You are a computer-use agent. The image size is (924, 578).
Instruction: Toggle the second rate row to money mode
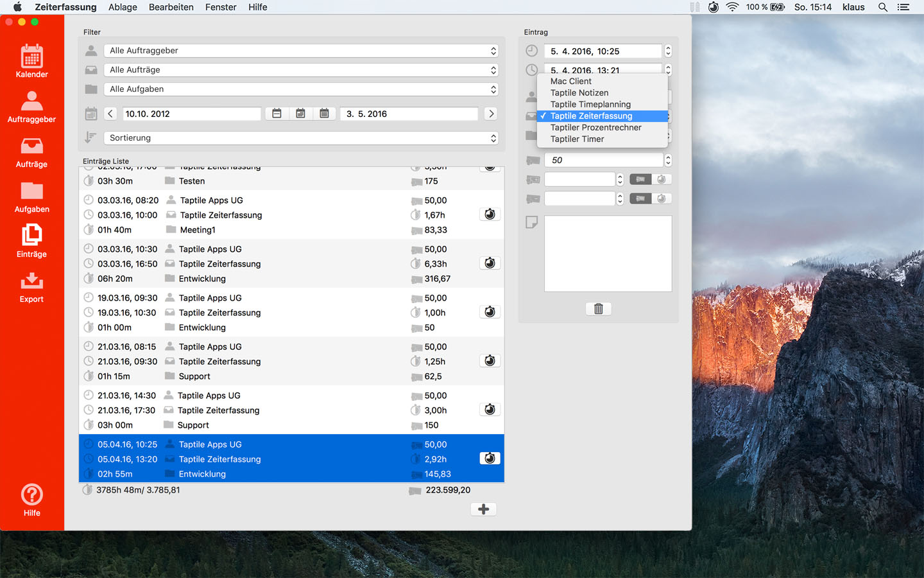pos(640,198)
